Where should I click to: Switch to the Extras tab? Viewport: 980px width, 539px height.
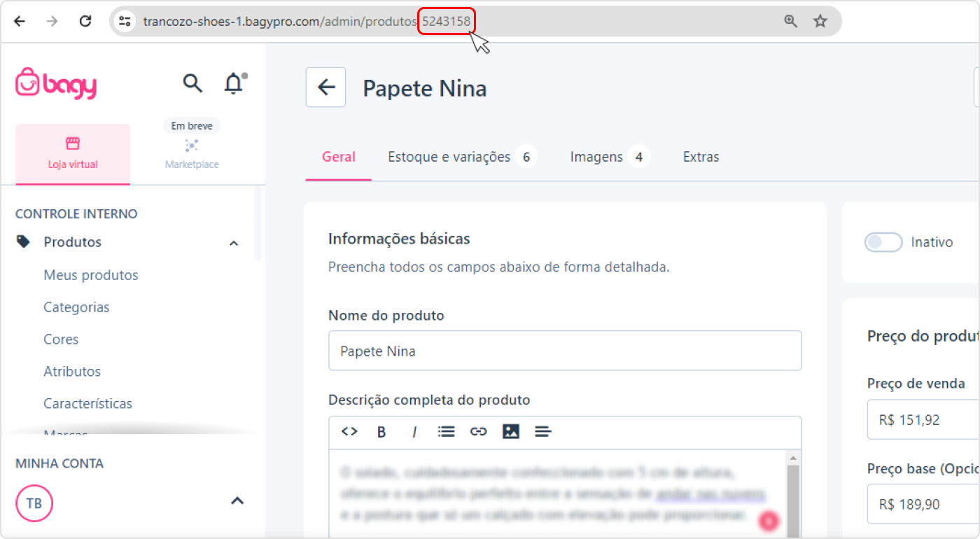click(701, 157)
